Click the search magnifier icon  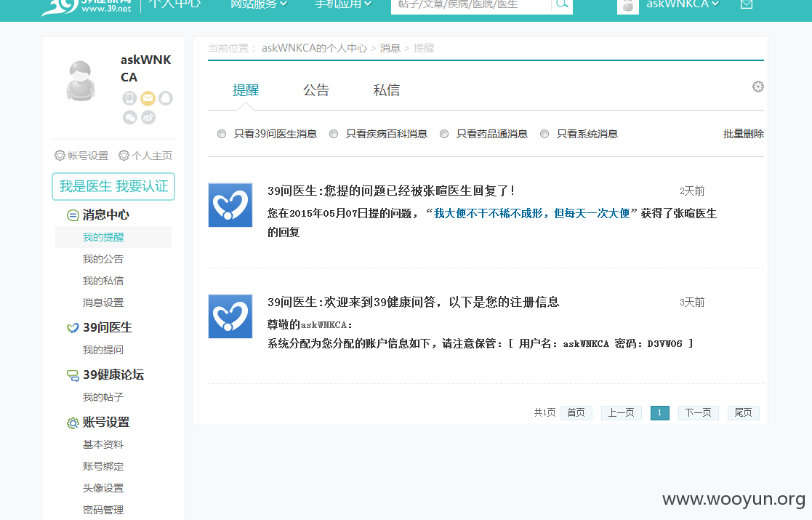tap(562, 4)
